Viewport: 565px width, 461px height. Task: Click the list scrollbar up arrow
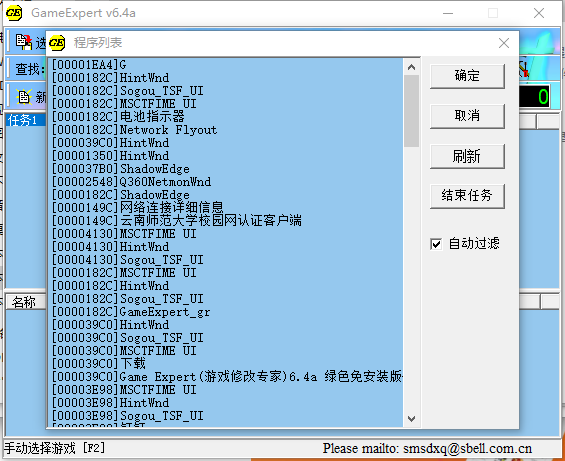[x=411, y=67]
